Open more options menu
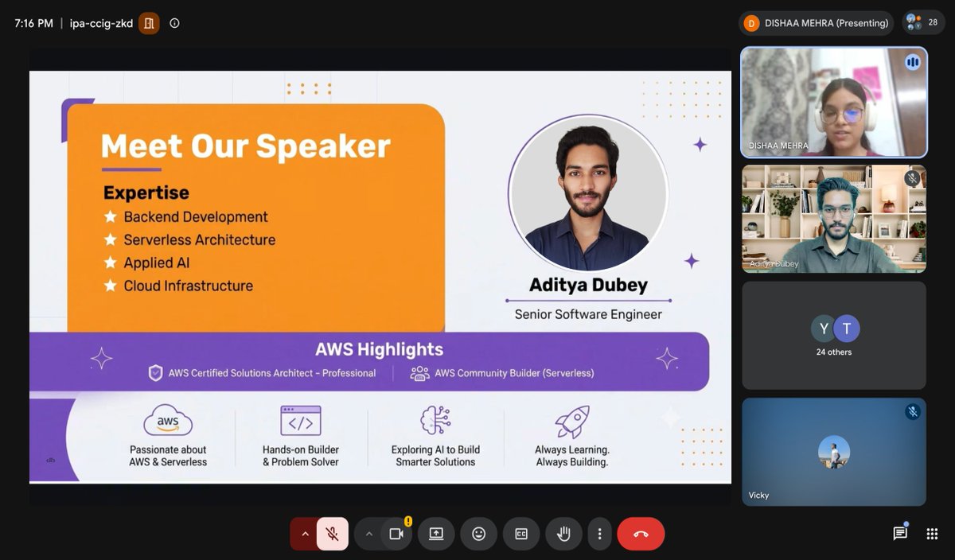 pyautogui.click(x=599, y=534)
